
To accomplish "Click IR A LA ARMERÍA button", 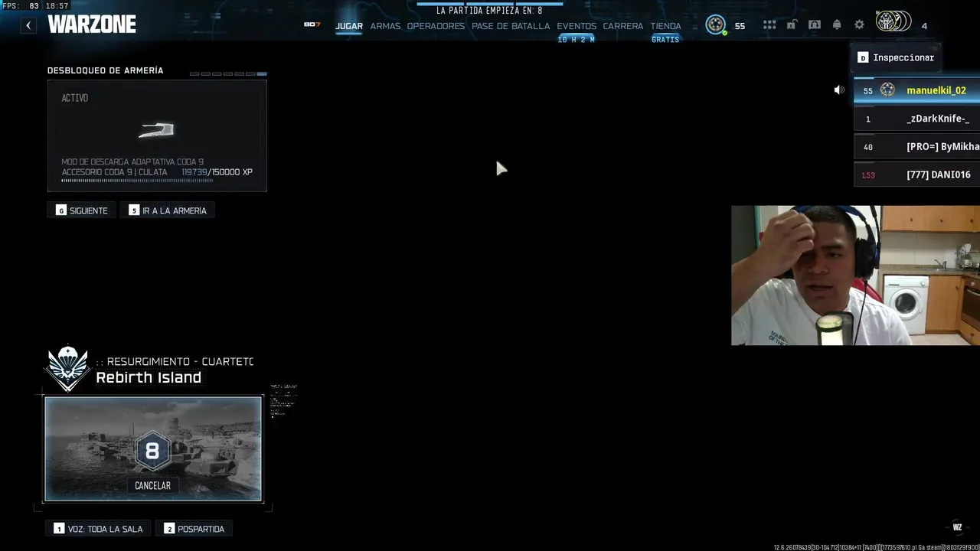I will (x=168, y=210).
